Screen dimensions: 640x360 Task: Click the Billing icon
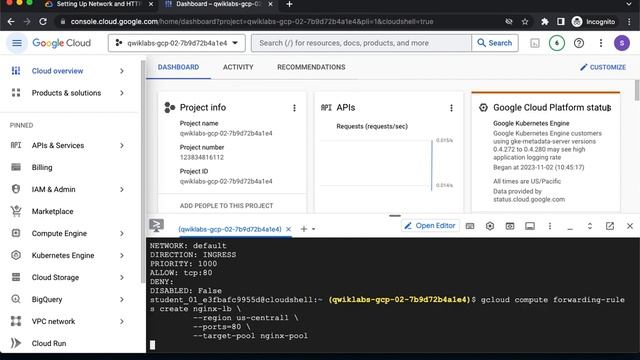[16, 167]
